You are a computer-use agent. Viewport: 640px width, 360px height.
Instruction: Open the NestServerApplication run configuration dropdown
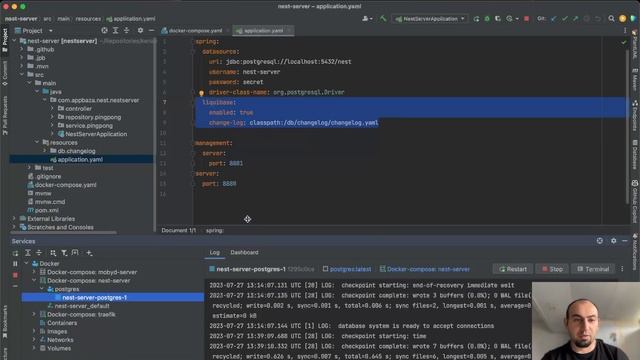430,19
